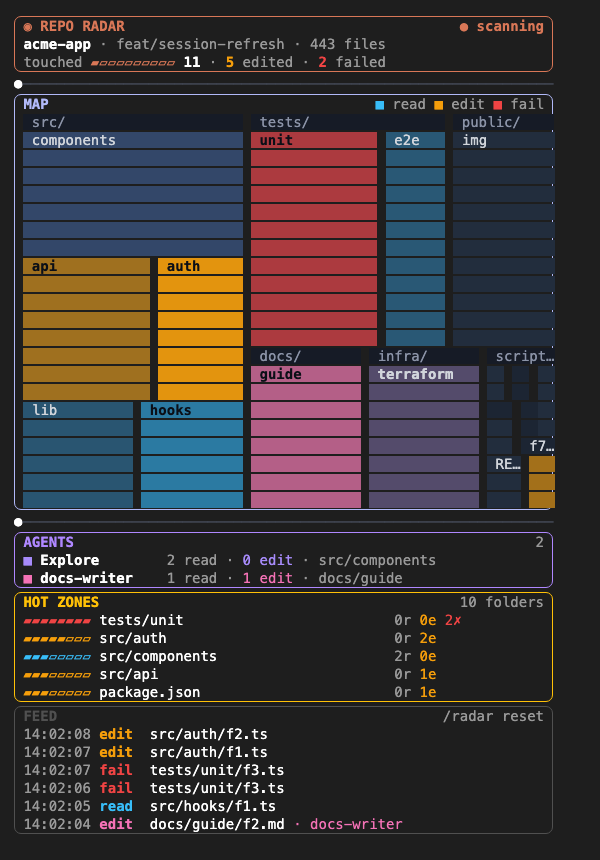Select the pink guide block
The width and height of the screenshot is (600, 860).
click(306, 437)
